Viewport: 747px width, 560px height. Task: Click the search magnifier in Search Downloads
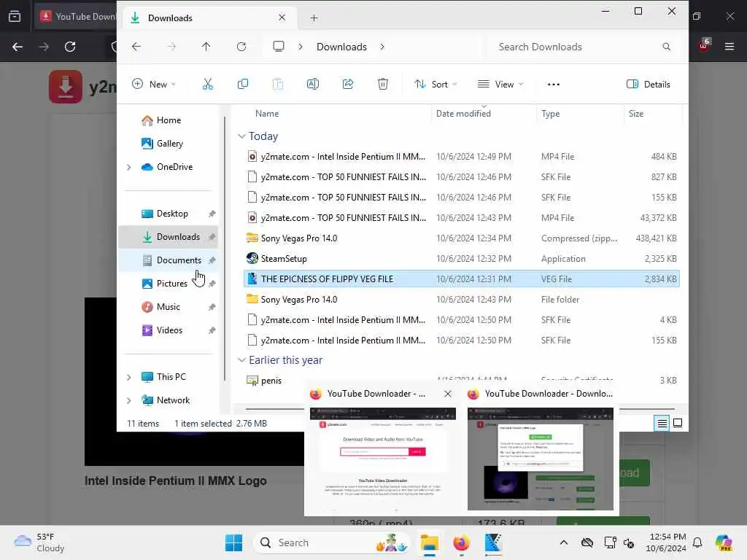click(x=667, y=47)
